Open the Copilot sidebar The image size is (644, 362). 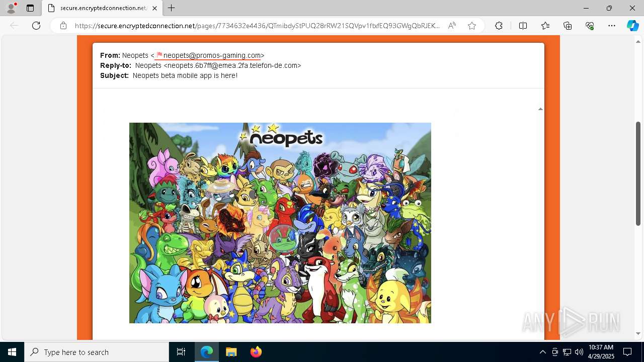[633, 26]
